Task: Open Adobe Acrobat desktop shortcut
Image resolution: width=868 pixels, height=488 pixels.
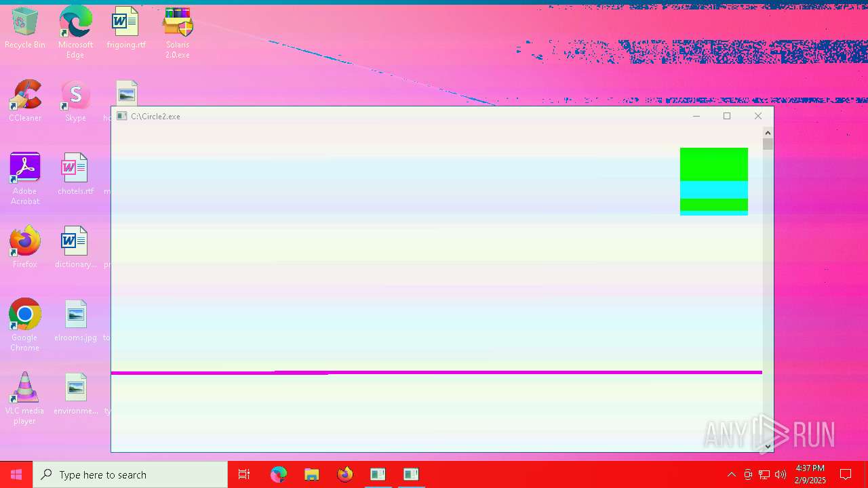Action: [25, 179]
